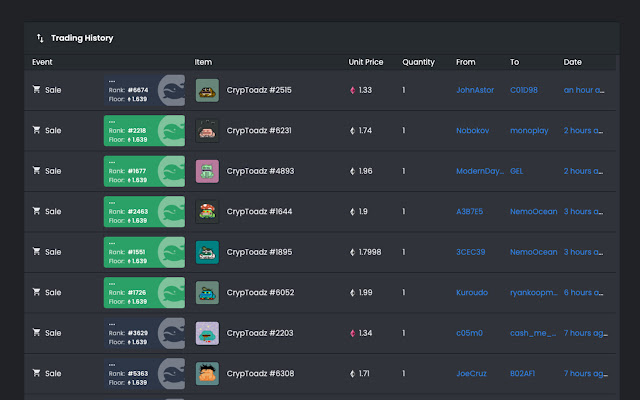Image resolution: width=640 pixels, height=400 pixels.
Task: Click the green rank badge showing Rank #1551
Action: pos(144,252)
